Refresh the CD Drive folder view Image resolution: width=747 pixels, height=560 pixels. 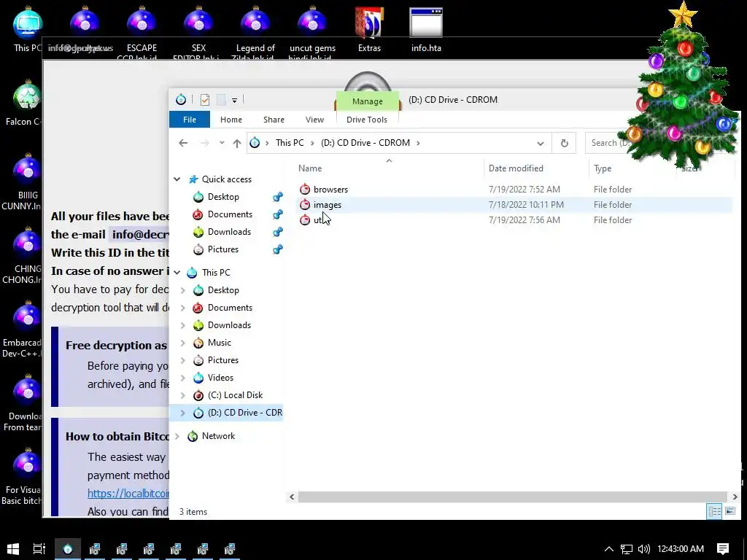tap(564, 143)
